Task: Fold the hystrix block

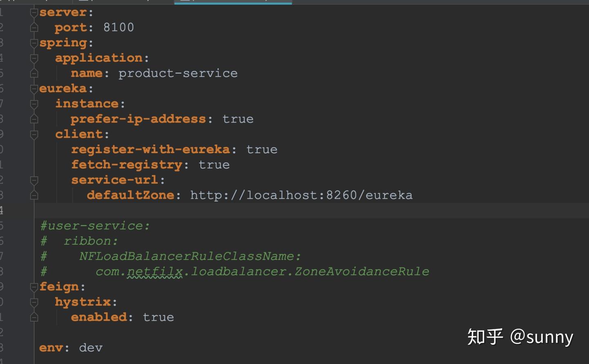Action: pyautogui.click(x=34, y=302)
